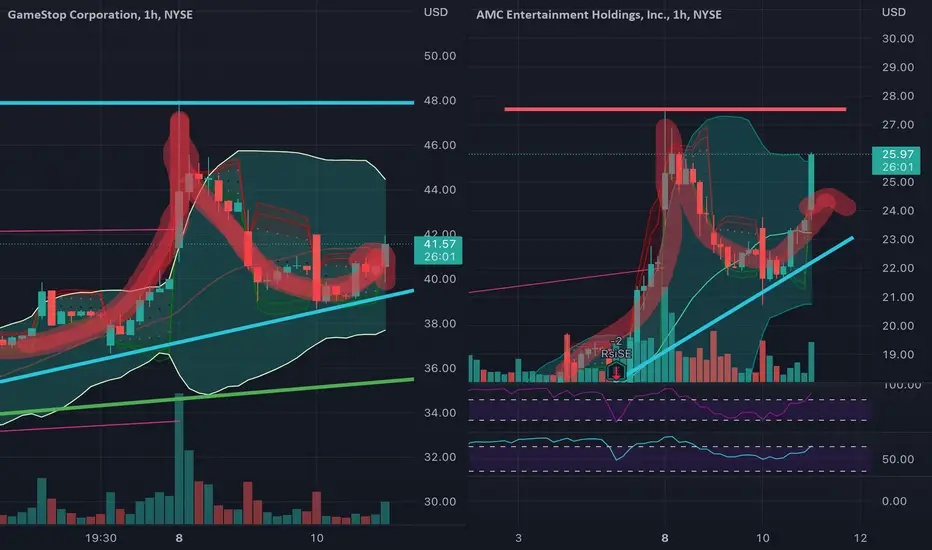The height and width of the screenshot is (550, 932).
Task: Click 50.00 on AMC indicator scale
Action: (898, 459)
